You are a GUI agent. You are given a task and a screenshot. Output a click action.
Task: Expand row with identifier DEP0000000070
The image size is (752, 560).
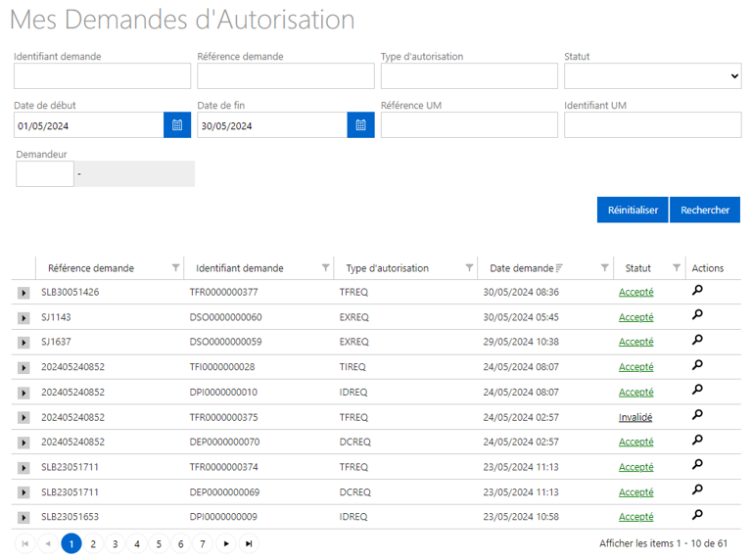[23, 443]
